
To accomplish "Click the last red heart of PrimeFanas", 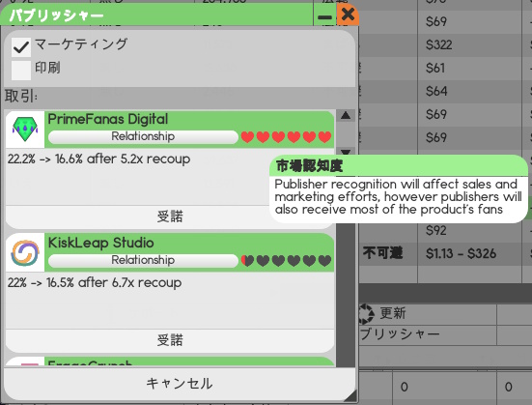I will pyautogui.click(x=324, y=137).
